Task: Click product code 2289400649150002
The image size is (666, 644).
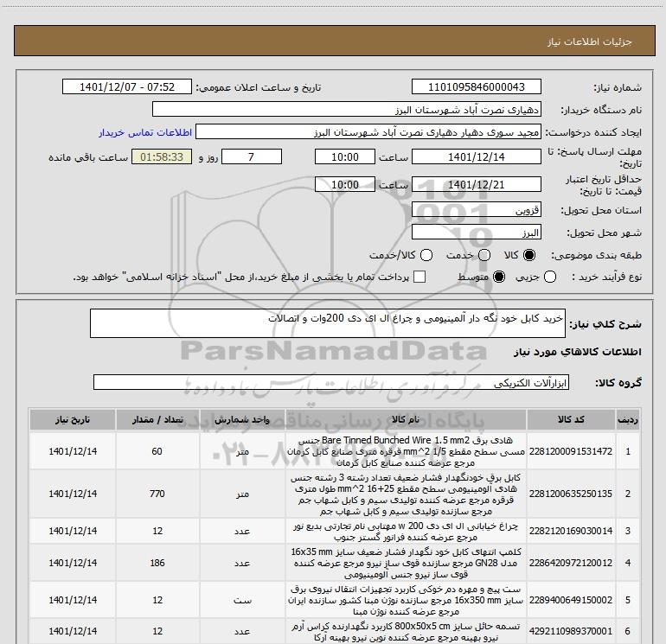Action: tap(571, 600)
